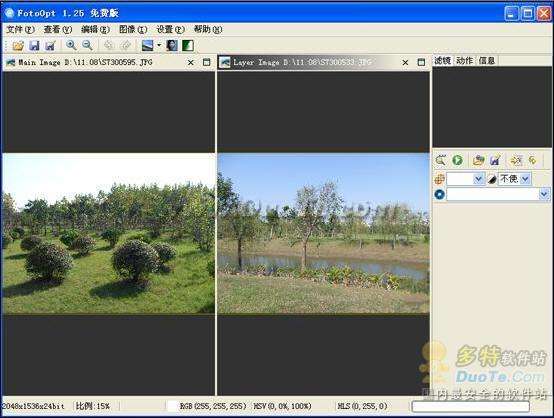Close the Main Image pane
The height and width of the screenshot is (418, 554).
[191, 63]
